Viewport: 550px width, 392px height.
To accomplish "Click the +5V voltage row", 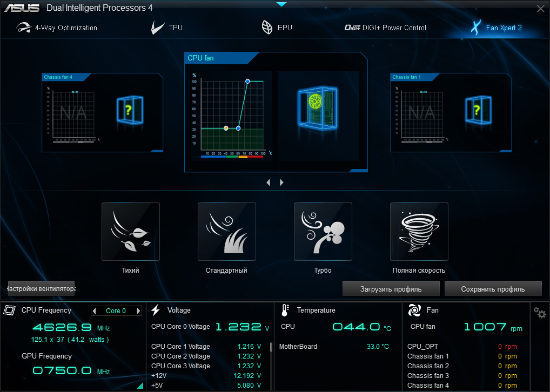I will click(x=206, y=385).
